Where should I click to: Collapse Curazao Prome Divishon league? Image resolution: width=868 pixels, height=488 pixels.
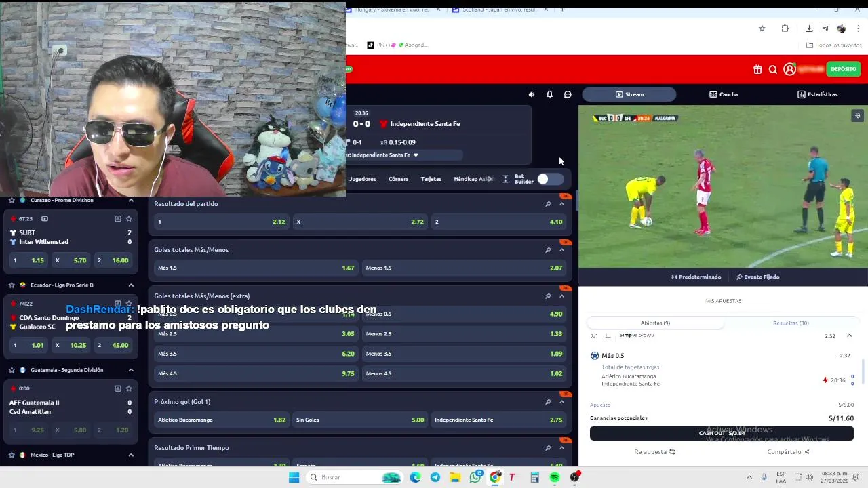click(x=131, y=200)
